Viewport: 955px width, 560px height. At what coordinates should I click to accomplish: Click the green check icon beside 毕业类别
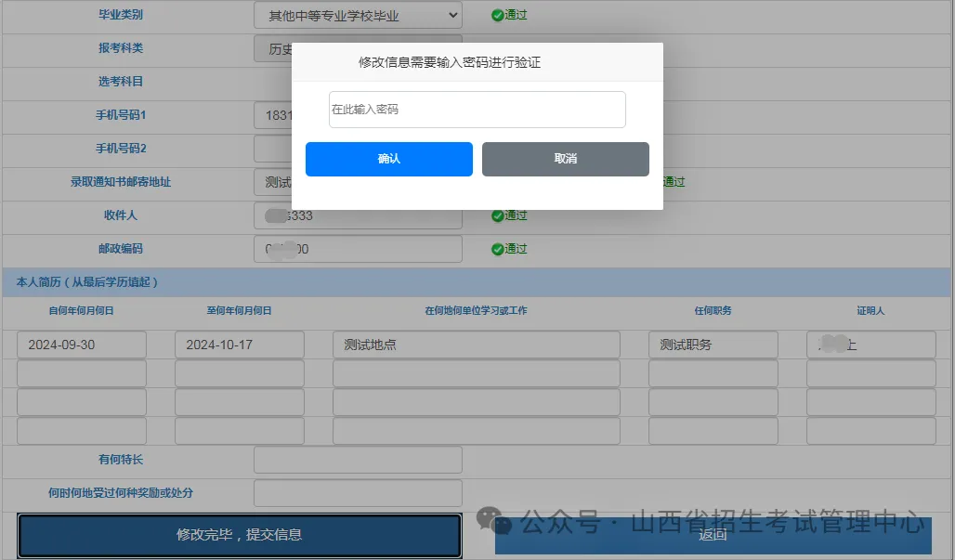coord(497,15)
